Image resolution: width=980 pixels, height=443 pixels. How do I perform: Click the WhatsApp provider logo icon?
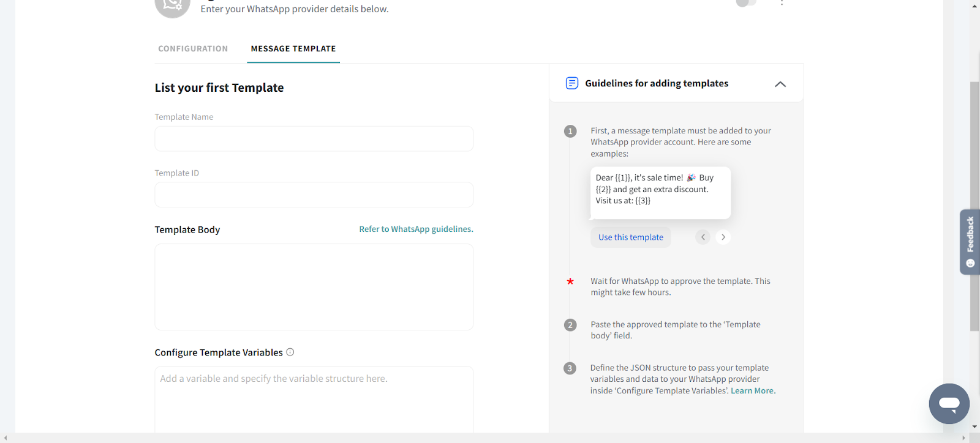pos(172,5)
